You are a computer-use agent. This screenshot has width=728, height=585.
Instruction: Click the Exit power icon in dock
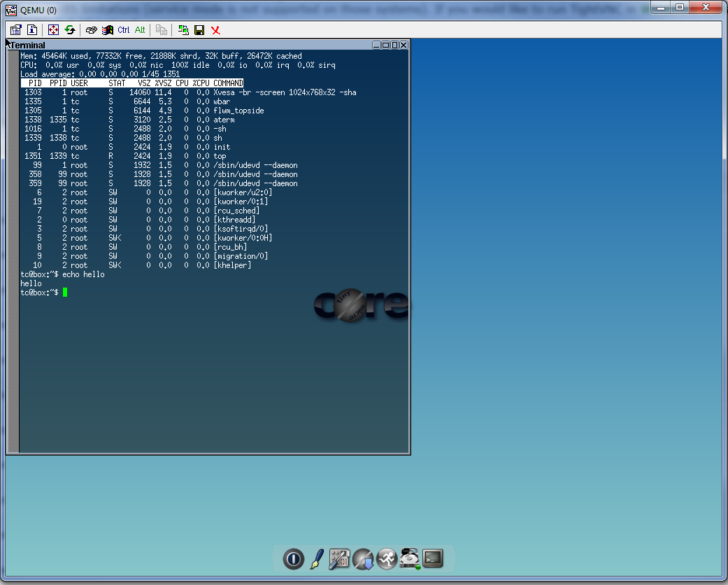tap(294, 558)
